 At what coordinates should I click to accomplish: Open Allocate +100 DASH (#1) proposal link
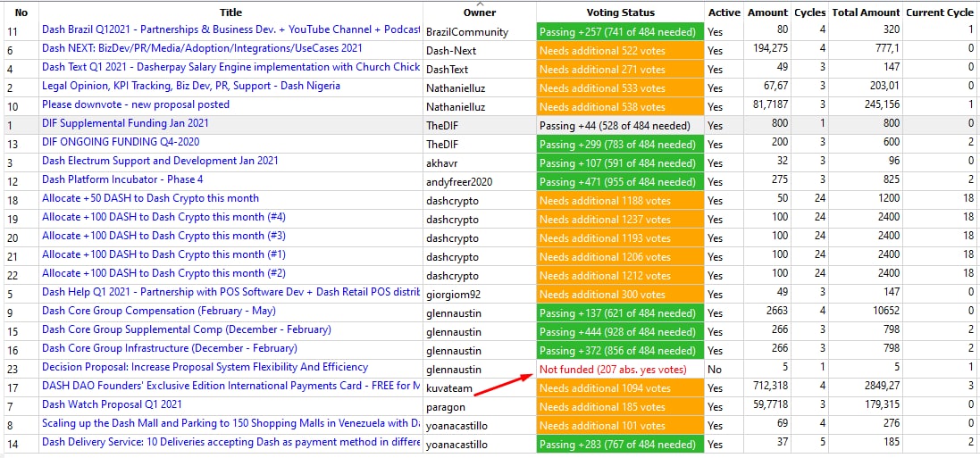pos(163,254)
